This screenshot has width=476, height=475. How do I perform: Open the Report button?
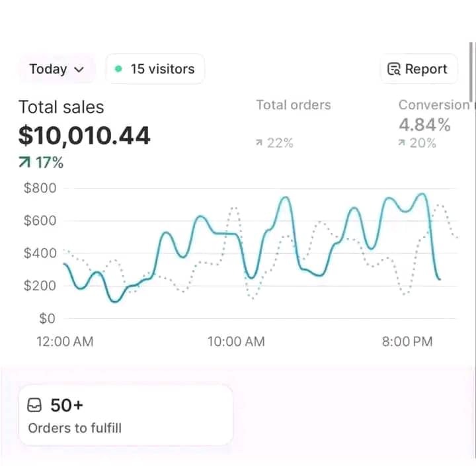(x=418, y=69)
